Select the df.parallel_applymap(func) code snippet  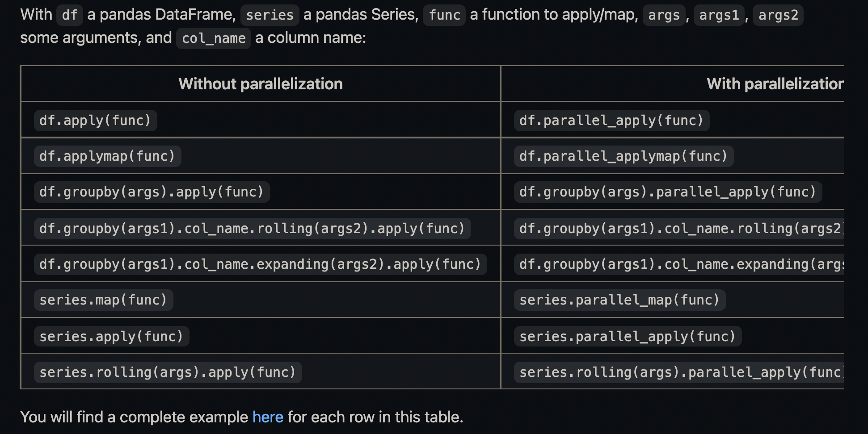(x=623, y=156)
